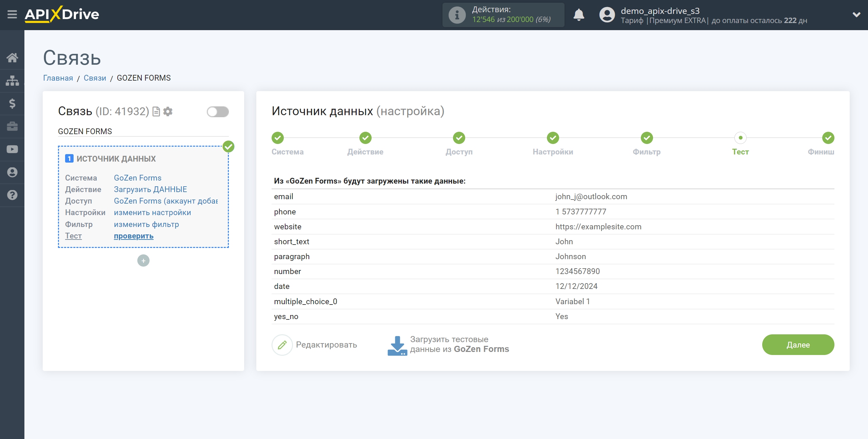
Task: Open help question mark icon in sidebar
Action: coord(12,195)
